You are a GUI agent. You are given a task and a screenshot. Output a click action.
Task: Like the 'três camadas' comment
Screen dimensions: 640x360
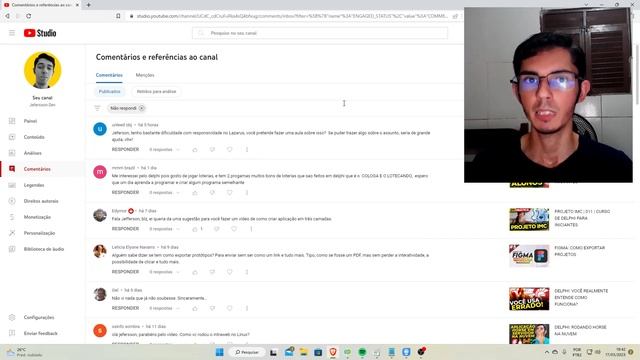(x=195, y=229)
